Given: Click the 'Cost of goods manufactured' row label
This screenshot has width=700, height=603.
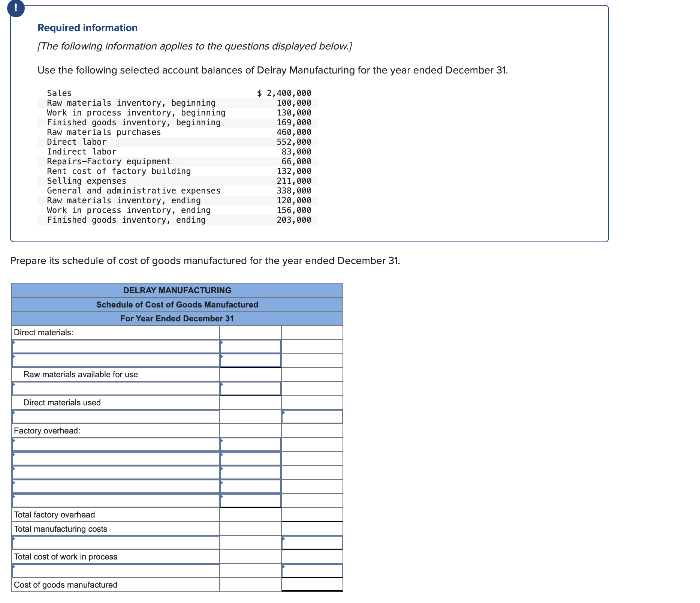Looking at the screenshot, I should coord(66,585).
